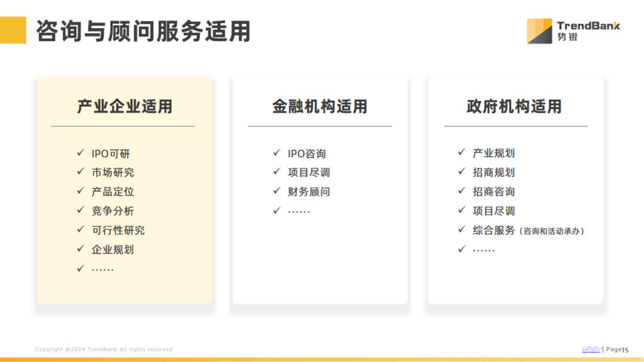Click the TrendBank logo icon
The height and width of the screenshot is (362, 644).
(539, 31)
